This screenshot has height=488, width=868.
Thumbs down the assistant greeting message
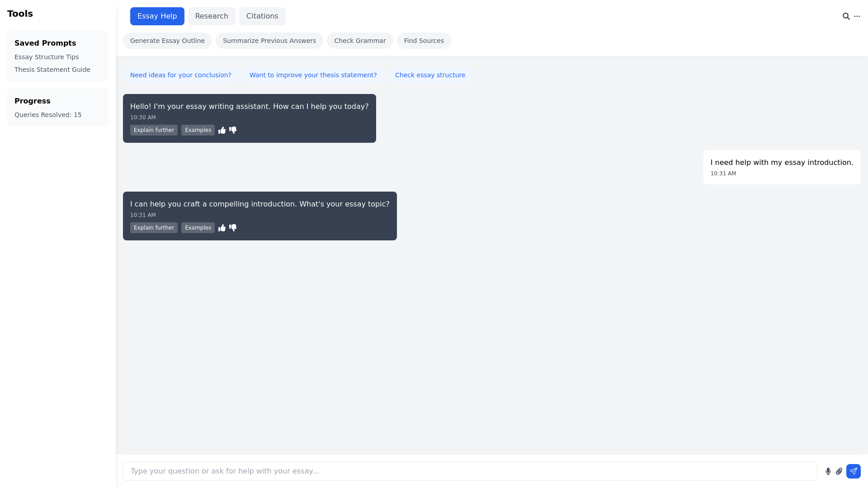233,130
